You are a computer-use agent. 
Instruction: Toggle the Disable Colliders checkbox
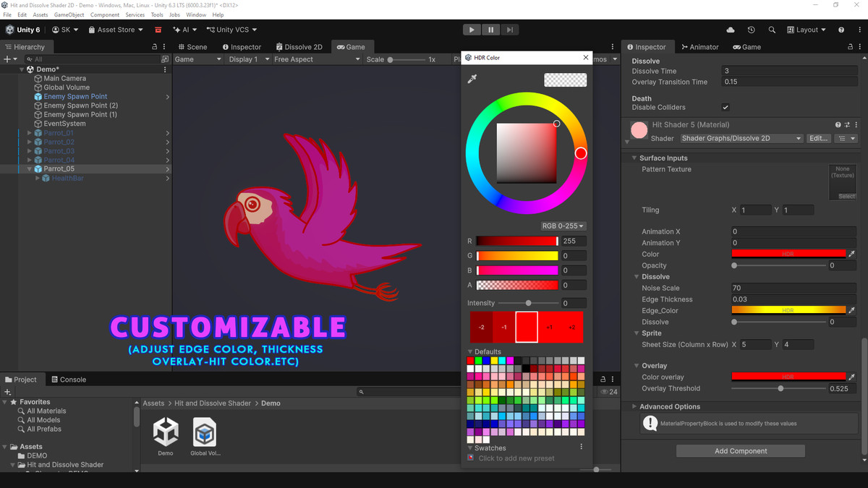pos(726,108)
